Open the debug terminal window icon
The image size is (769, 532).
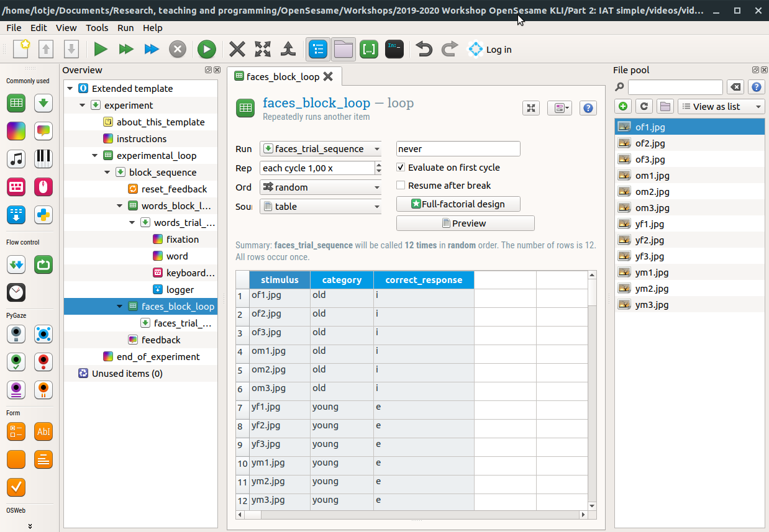(x=394, y=50)
